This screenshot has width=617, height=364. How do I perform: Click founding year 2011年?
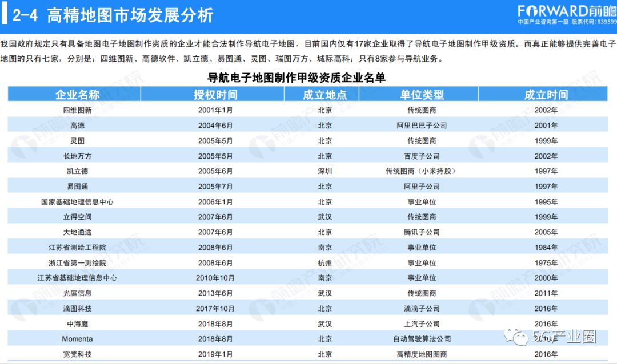(x=546, y=293)
